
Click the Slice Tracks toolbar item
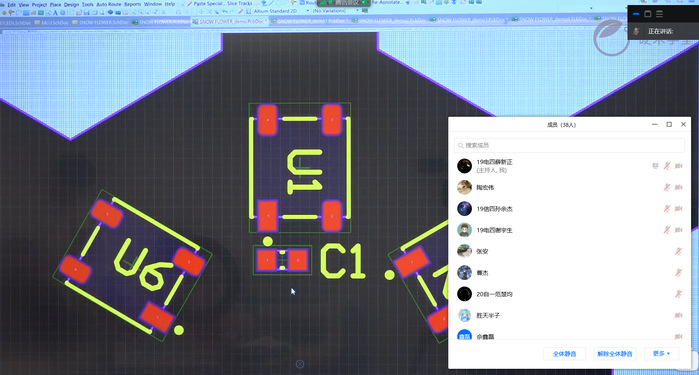[239, 4]
